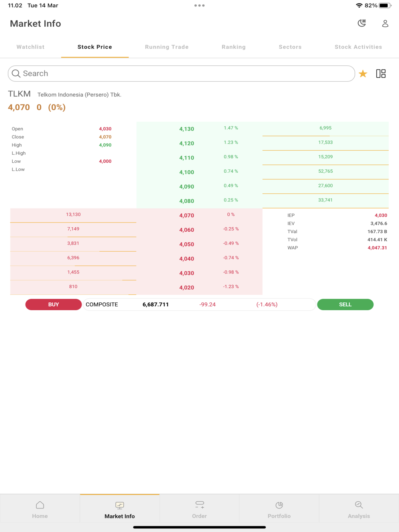Tap the 4,070 last price headline
The image size is (399, 532).
19,107
